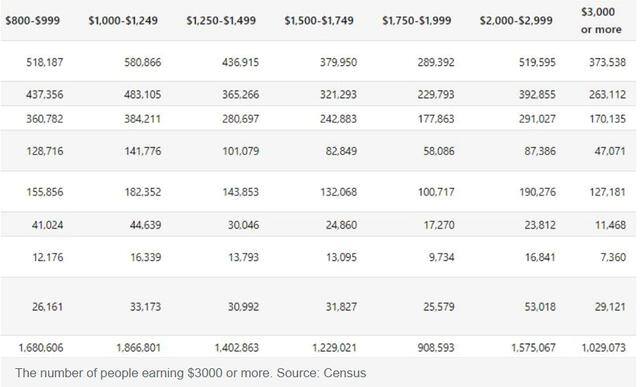This screenshot has height=387, width=640.
Task: Click the cell with value 483,105
Action: [142, 94]
